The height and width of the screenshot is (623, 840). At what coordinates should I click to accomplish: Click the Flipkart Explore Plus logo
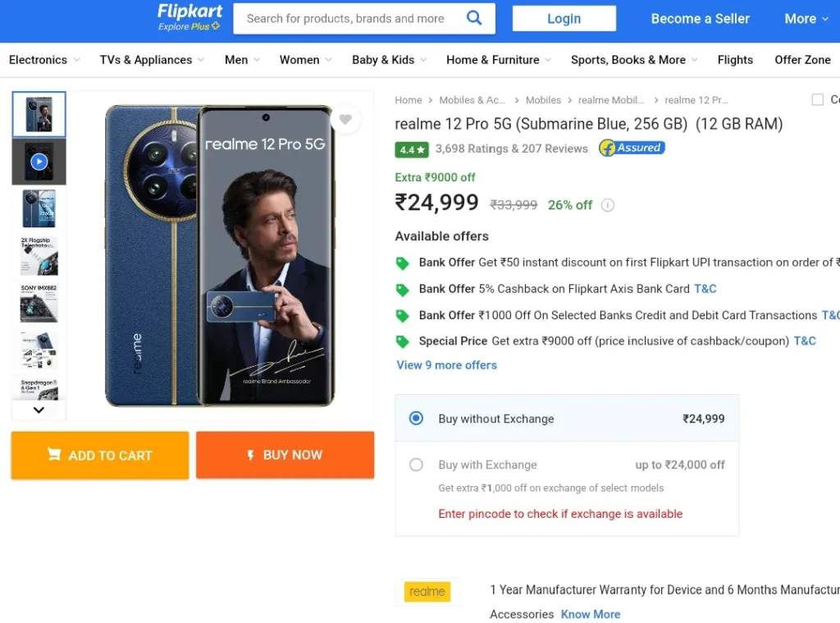189,18
